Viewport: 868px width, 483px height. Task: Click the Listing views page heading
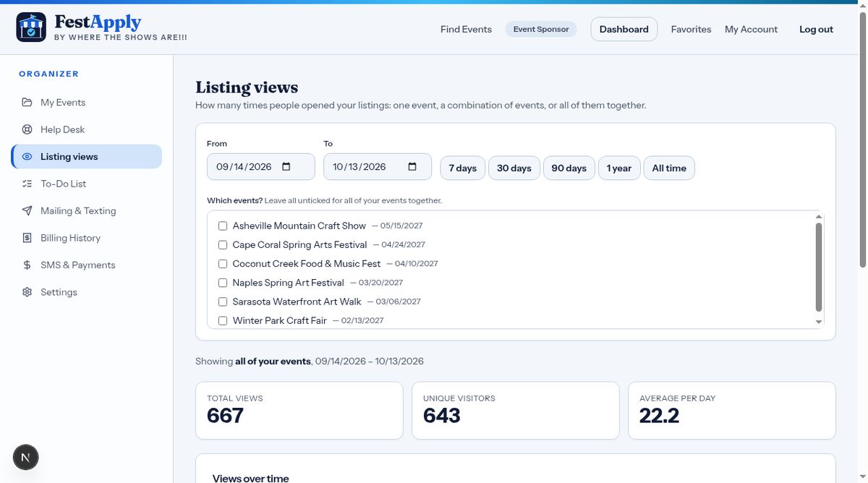(x=247, y=87)
